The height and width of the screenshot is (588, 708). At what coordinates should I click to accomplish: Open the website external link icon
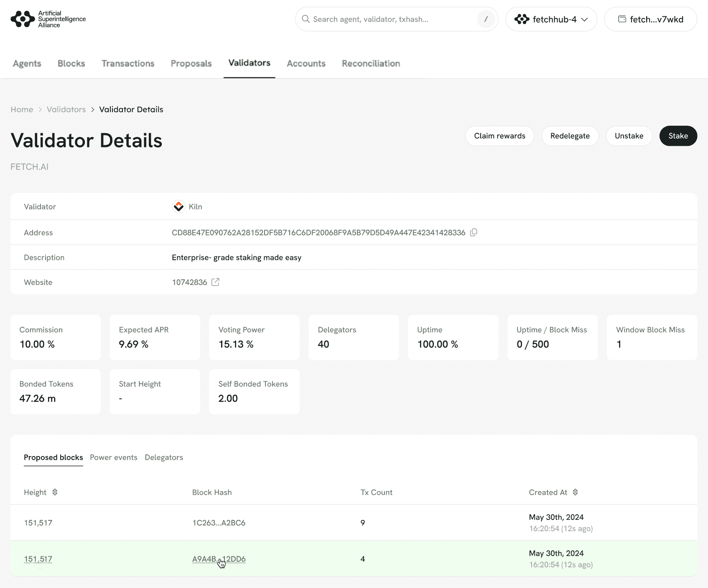215,282
